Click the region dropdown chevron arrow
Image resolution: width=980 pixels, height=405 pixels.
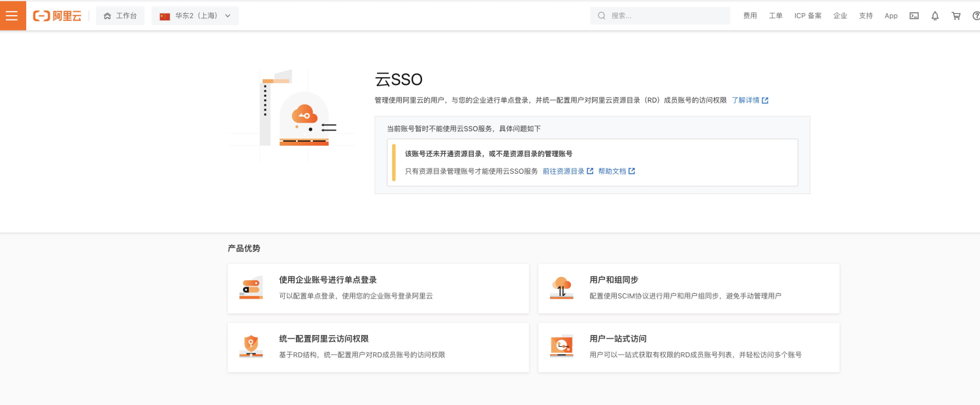[x=228, y=16]
